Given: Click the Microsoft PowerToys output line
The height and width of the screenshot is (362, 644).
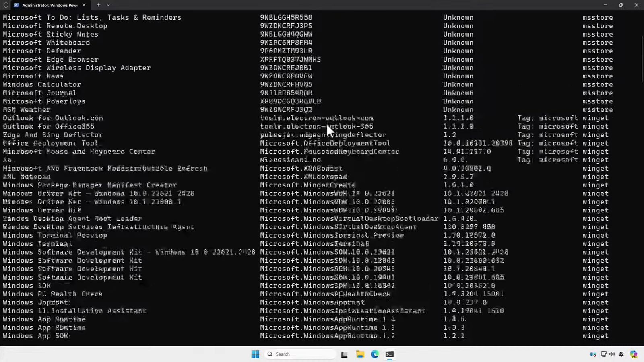Looking at the screenshot, I should click(x=43, y=101).
